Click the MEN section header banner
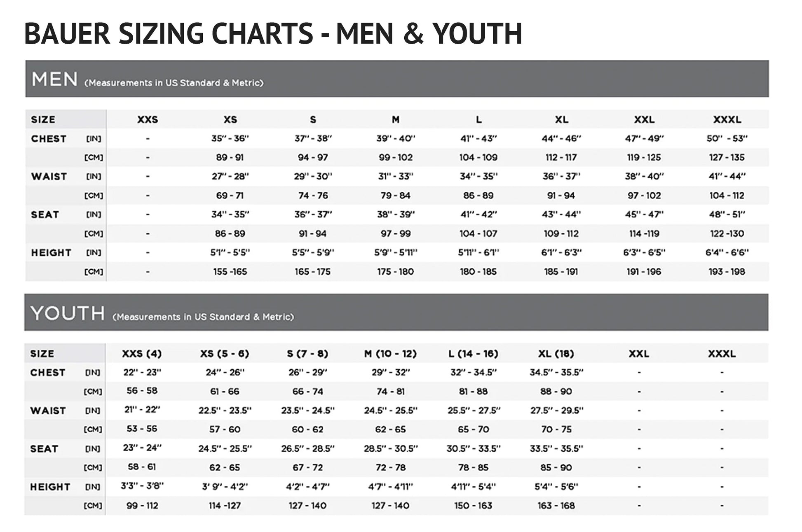The image size is (802, 532). [396, 79]
